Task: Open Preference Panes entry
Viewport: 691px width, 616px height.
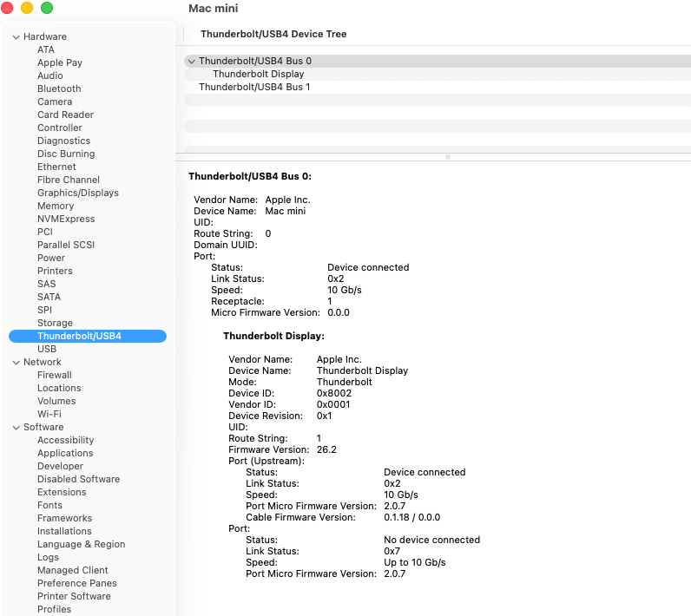Action: (x=77, y=583)
